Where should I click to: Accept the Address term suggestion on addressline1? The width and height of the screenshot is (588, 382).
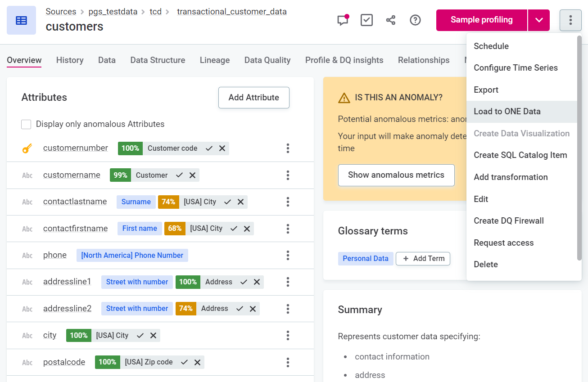click(244, 282)
